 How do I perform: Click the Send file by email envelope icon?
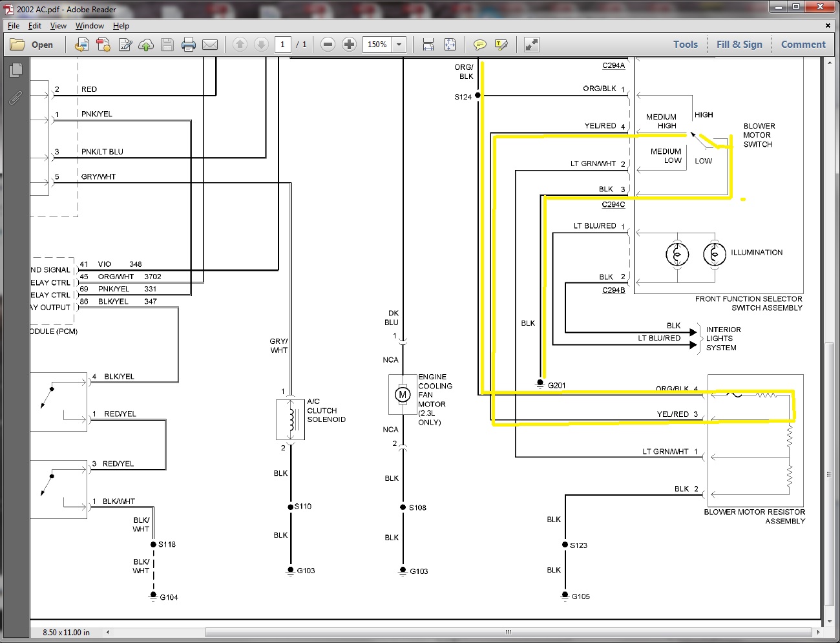tap(210, 45)
